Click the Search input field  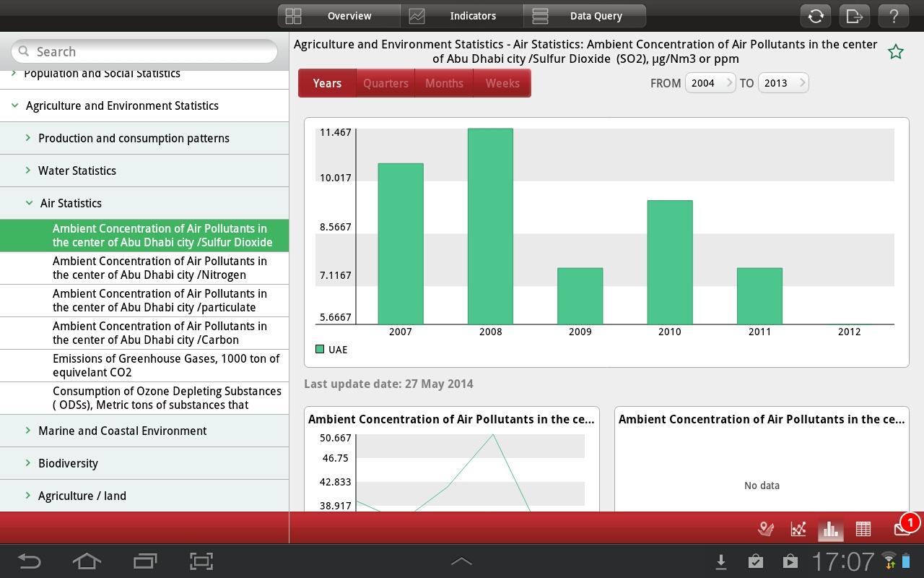(x=144, y=51)
